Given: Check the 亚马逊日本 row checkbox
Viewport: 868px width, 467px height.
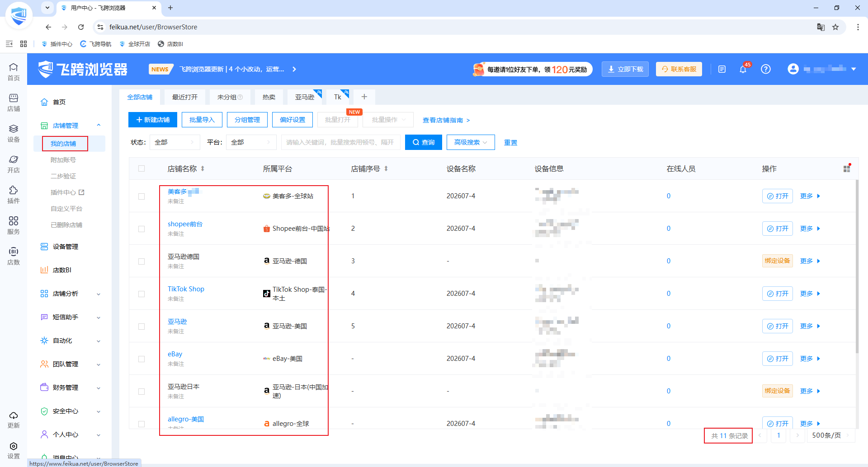Looking at the screenshot, I should [142, 392].
